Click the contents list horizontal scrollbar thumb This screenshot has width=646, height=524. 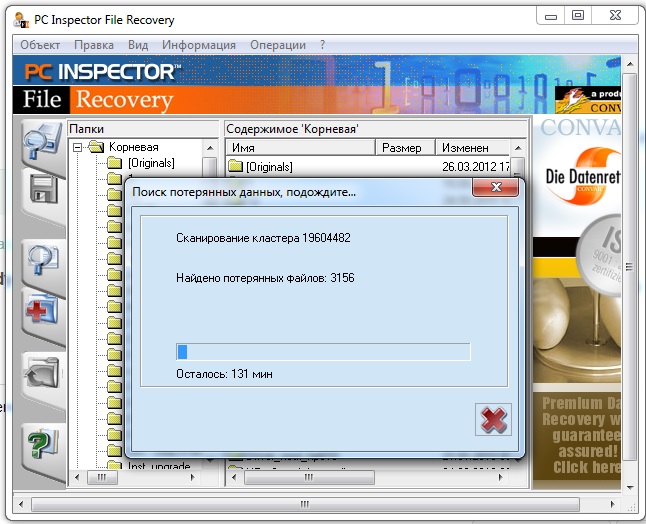(x=309, y=477)
